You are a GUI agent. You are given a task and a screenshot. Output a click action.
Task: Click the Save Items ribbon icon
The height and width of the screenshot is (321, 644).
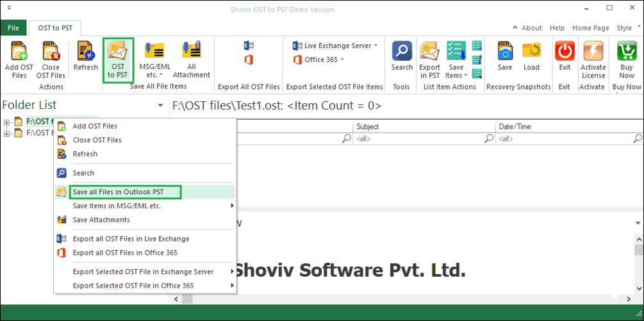[x=456, y=51]
